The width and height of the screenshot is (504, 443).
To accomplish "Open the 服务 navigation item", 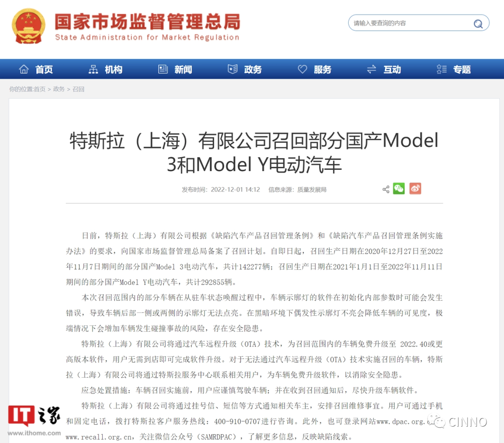I will click(322, 69).
